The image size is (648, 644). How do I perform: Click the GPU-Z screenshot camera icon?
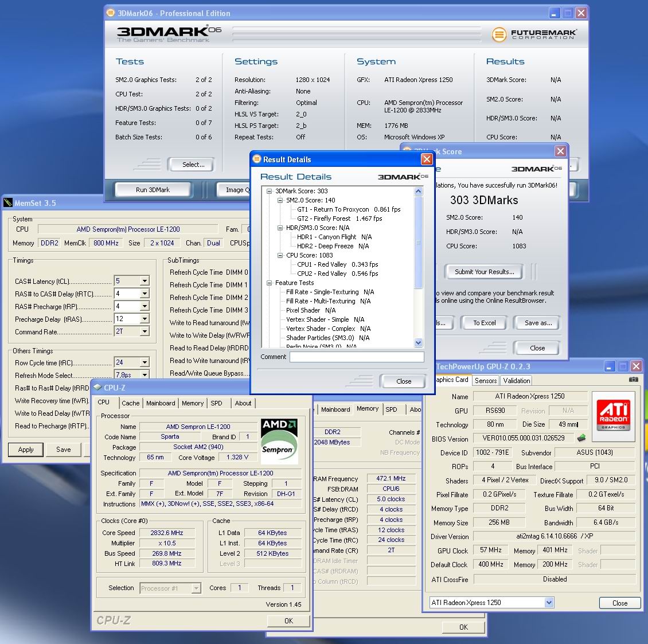click(x=633, y=380)
